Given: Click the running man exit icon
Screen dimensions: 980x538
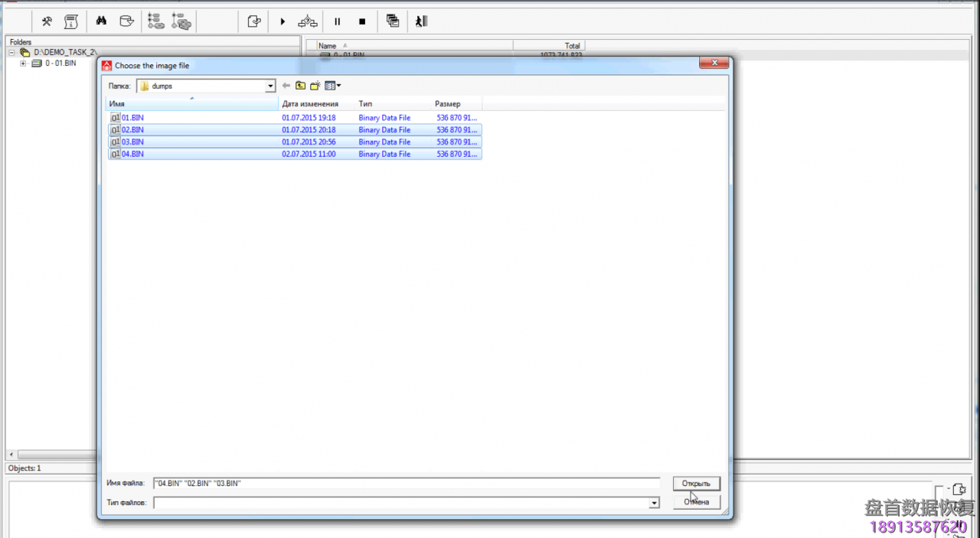Looking at the screenshot, I should [x=421, y=21].
